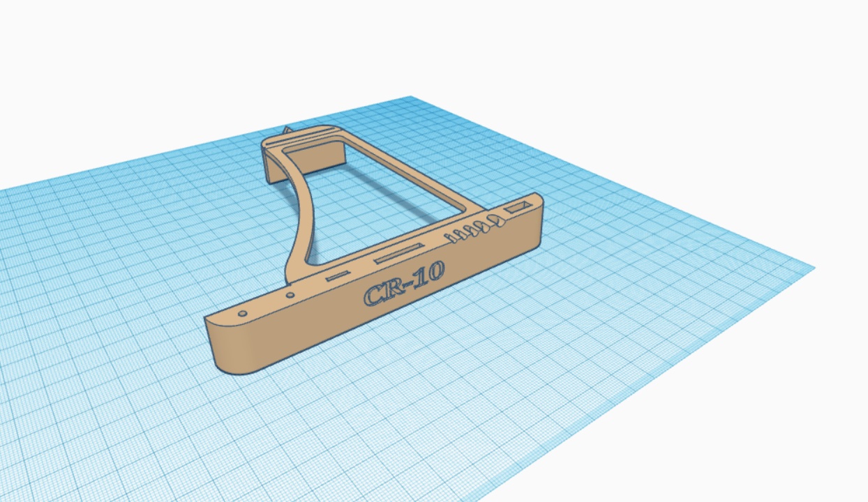
Task: Select the rectangular slot cutout at the bar's right end
Action: coord(519,207)
